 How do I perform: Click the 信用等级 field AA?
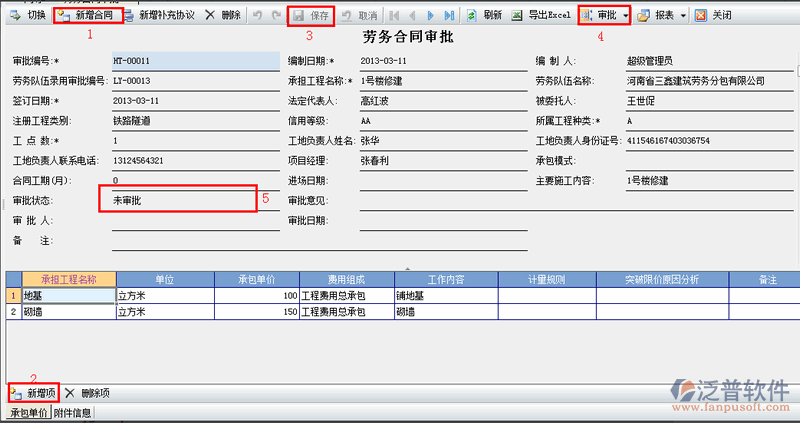(443, 121)
